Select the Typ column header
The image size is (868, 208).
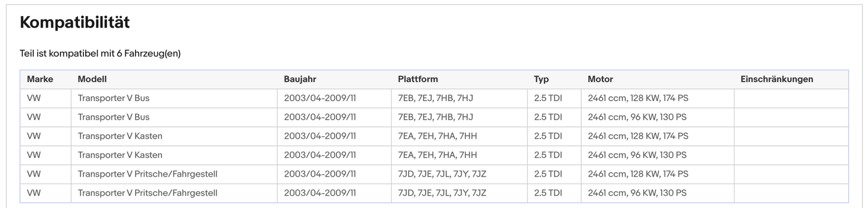541,79
